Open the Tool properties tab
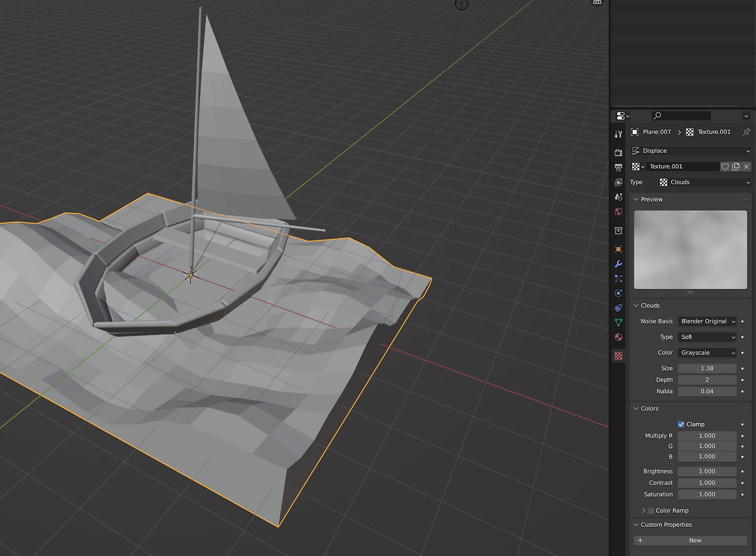This screenshot has height=556, width=756. point(618,135)
